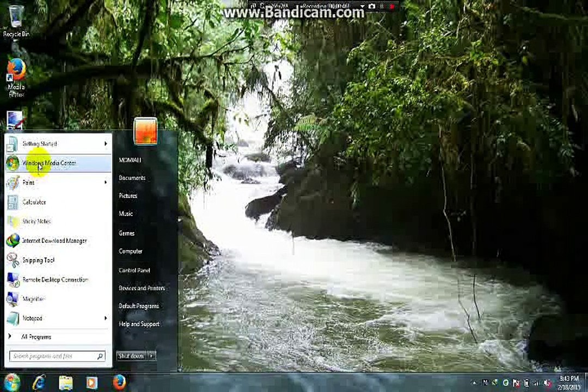
Task: Show hidden tray icons arrow
Action: 474,383
